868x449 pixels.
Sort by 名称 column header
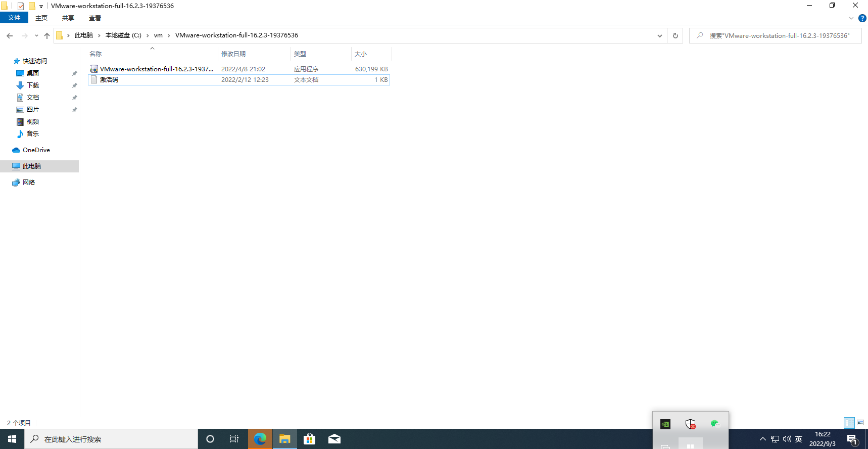pyautogui.click(x=152, y=54)
